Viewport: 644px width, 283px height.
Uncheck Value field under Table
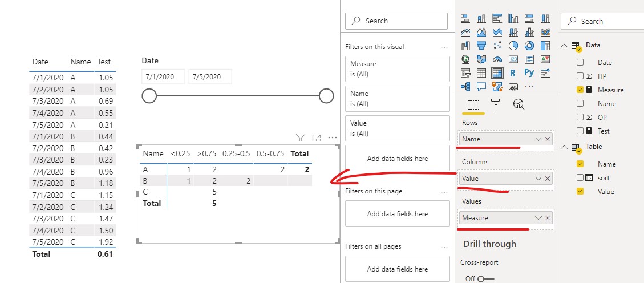point(580,191)
